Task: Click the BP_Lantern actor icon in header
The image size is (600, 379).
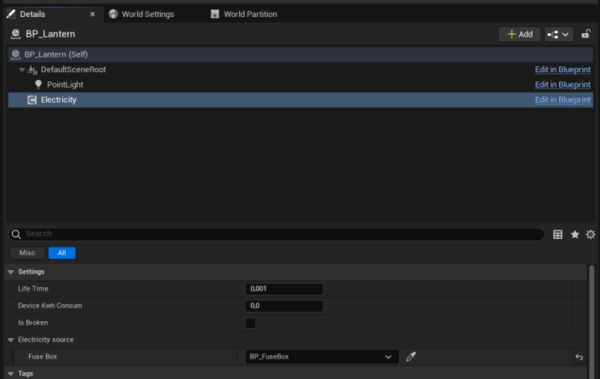Action: pyautogui.click(x=16, y=34)
